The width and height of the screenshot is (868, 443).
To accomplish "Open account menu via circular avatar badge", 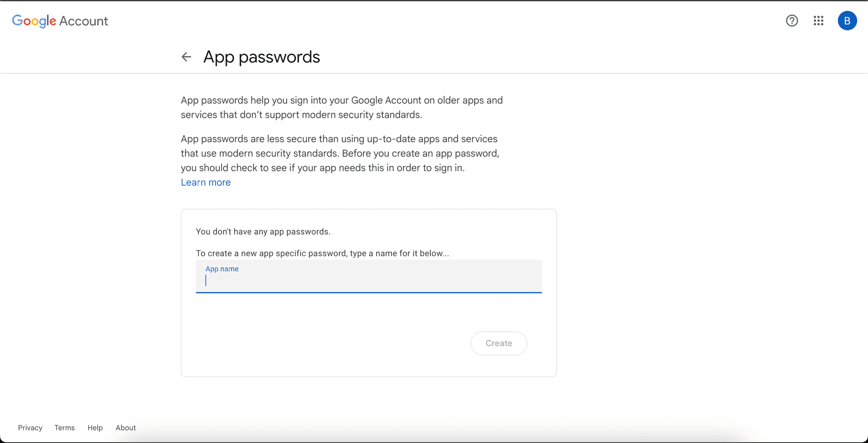I will click(847, 21).
